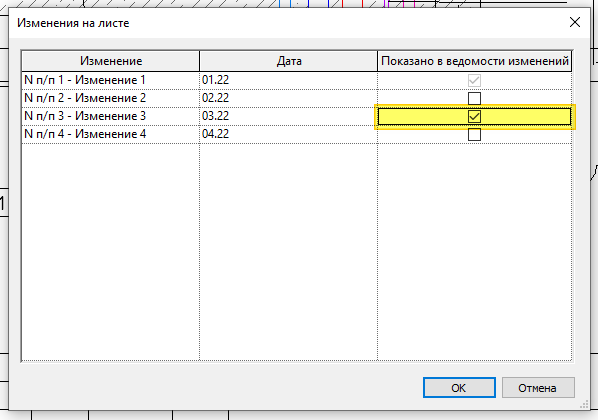
Task: Click the dialog resize grip in the corner
Action: click(x=585, y=405)
